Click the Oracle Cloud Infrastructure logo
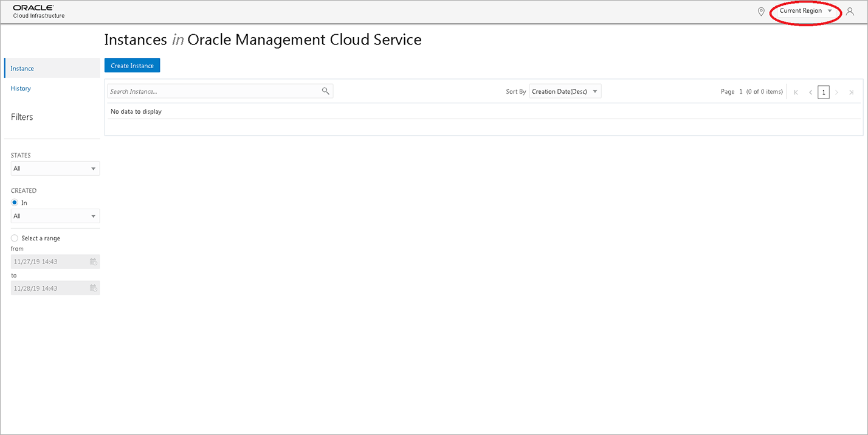This screenshot has height=435, width=868. [x=38, y=11]
